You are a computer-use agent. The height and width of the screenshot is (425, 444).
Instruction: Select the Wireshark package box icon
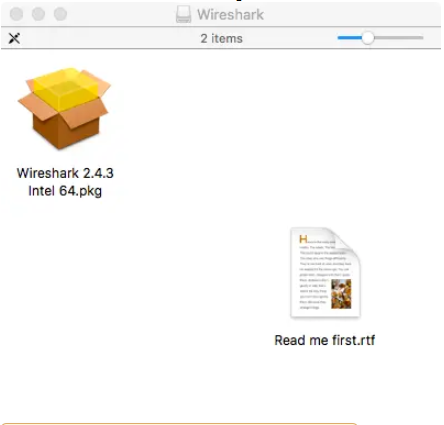pos(64,108)
